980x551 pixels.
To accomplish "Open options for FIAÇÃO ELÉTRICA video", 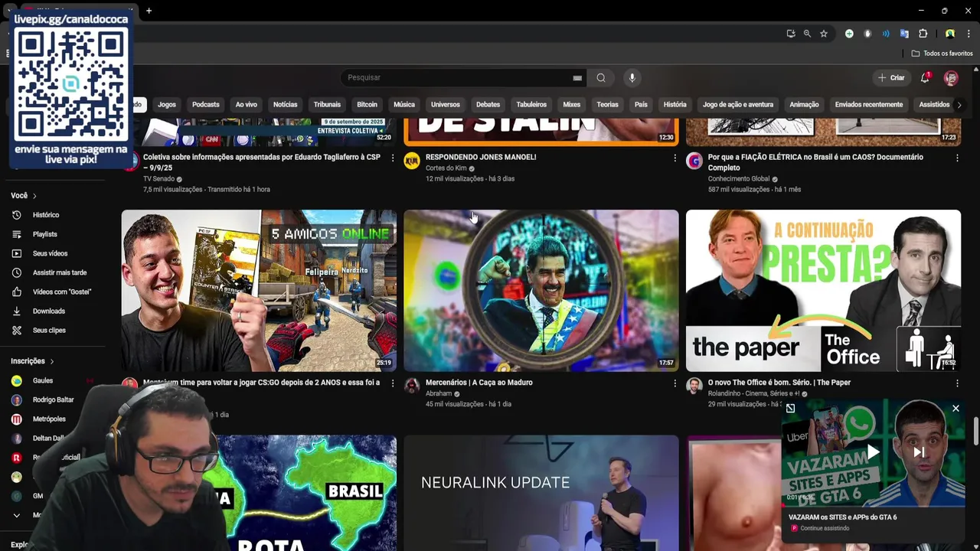I will tap(957, 158).
